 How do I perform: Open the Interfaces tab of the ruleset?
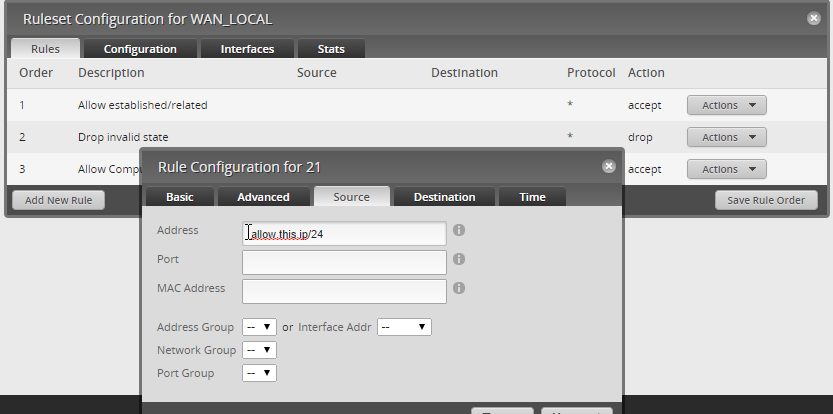[247, 49]
